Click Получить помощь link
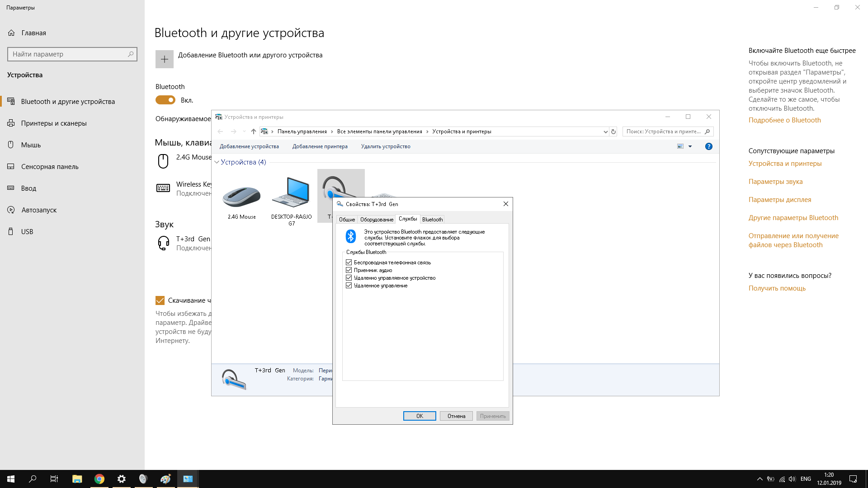Screen dimensions: 868x488 tap(778, 288)
